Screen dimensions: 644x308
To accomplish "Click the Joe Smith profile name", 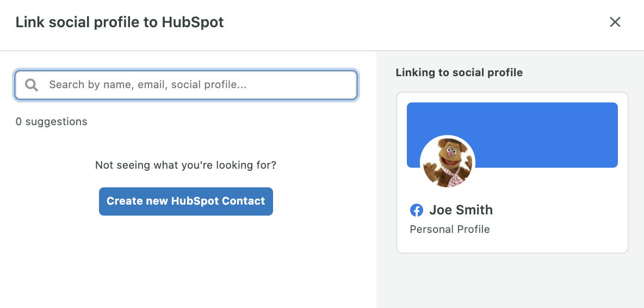I will pos(461,210).
